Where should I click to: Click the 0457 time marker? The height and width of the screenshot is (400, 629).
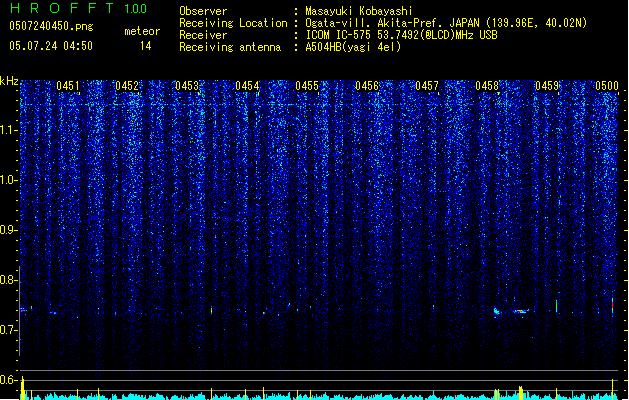tap(427, 86)
